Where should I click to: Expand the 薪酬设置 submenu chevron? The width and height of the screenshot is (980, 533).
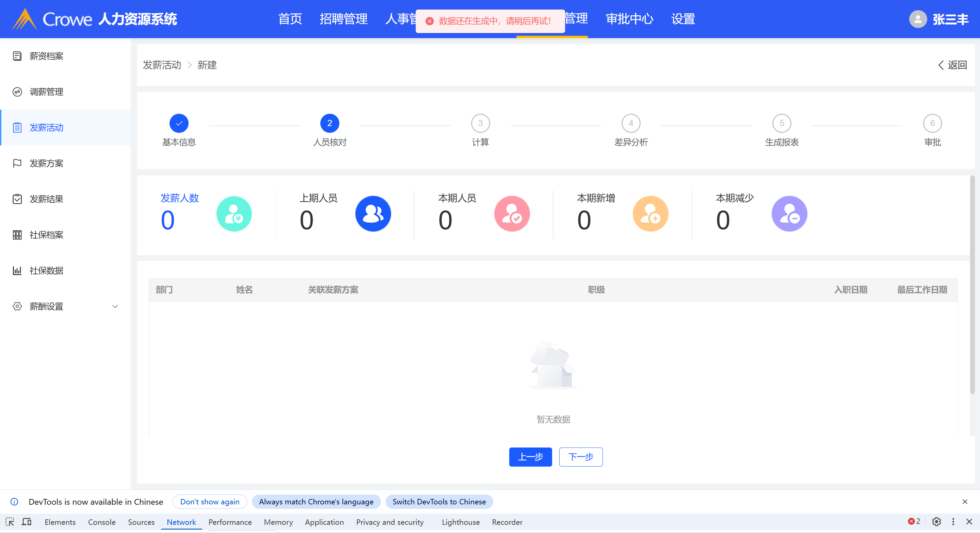[115, 307]
